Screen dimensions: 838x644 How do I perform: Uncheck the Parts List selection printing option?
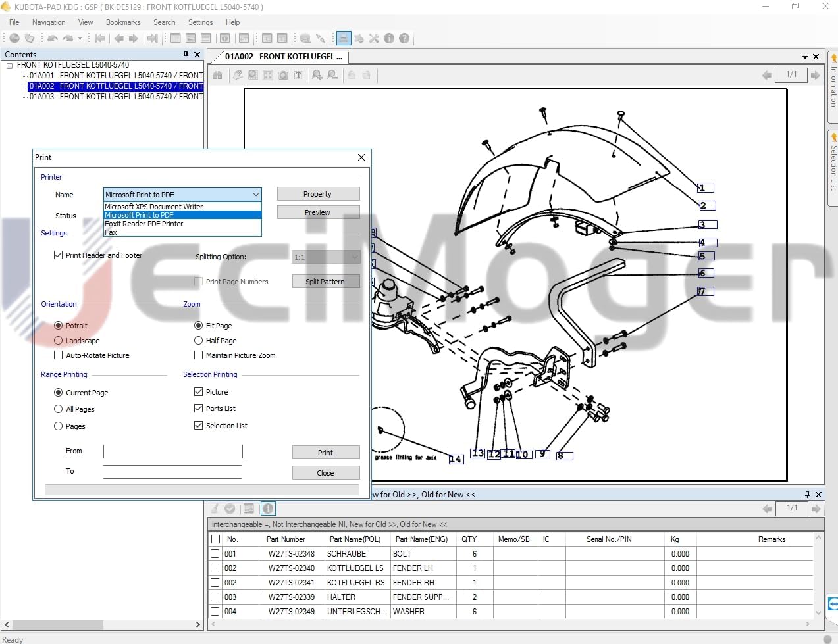[198, 409]
